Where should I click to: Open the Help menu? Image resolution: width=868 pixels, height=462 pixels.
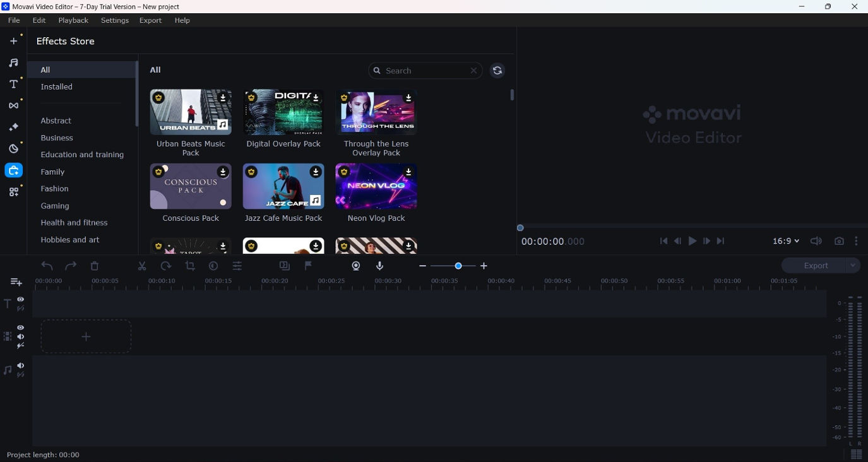182,20
